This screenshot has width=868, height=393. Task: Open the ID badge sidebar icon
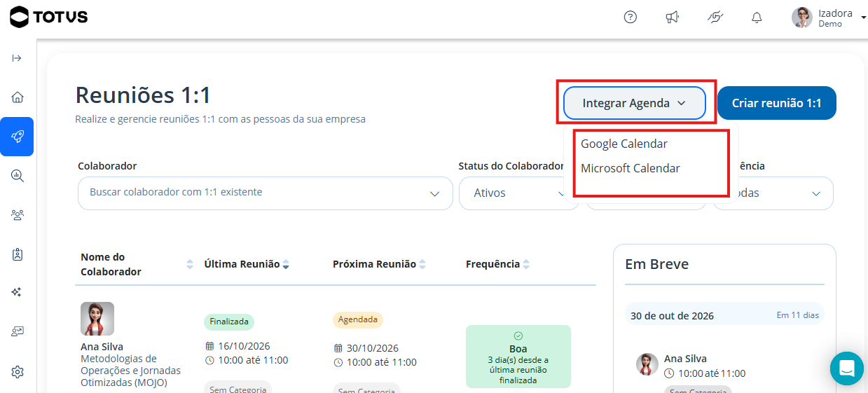click(x=18, y=254)
